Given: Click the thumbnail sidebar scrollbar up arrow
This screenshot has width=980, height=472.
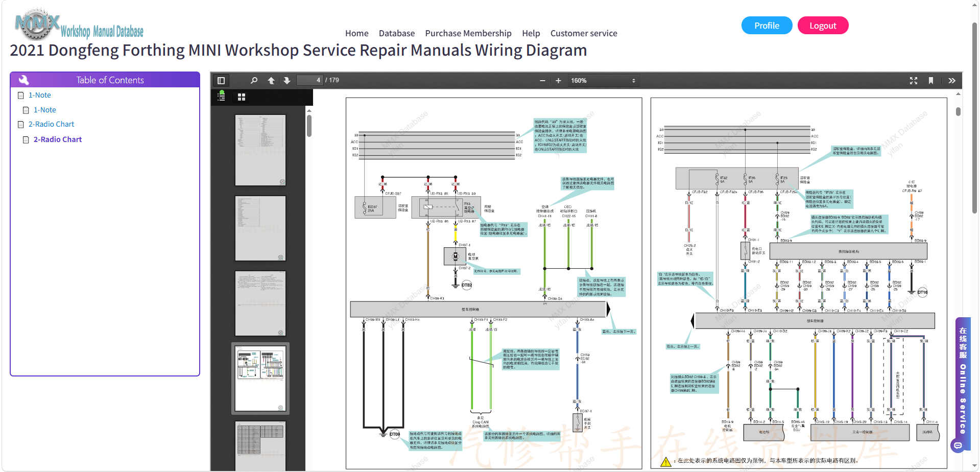Looking at the screenshot, I should [309, 110].
